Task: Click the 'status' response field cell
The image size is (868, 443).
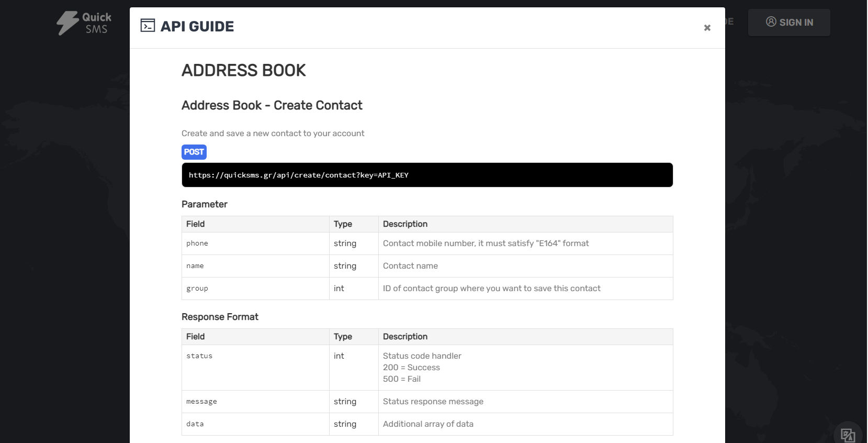Action: [255, 368]
